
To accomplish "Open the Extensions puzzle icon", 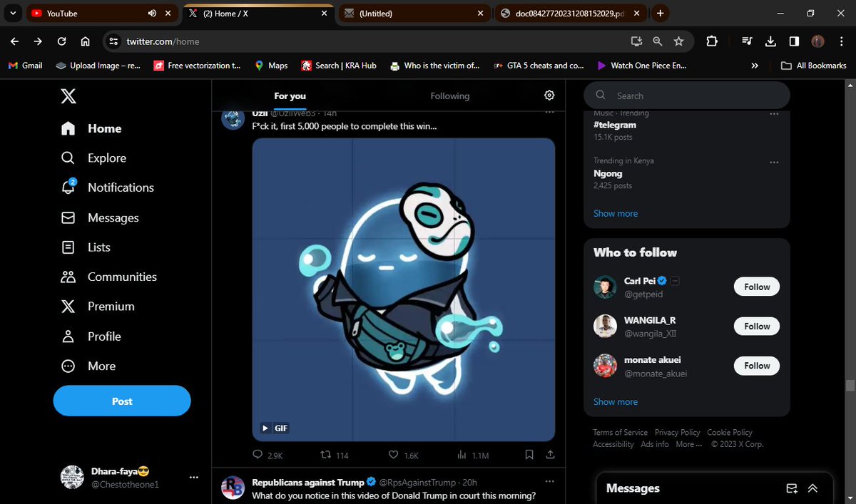I will coord(711,41).
